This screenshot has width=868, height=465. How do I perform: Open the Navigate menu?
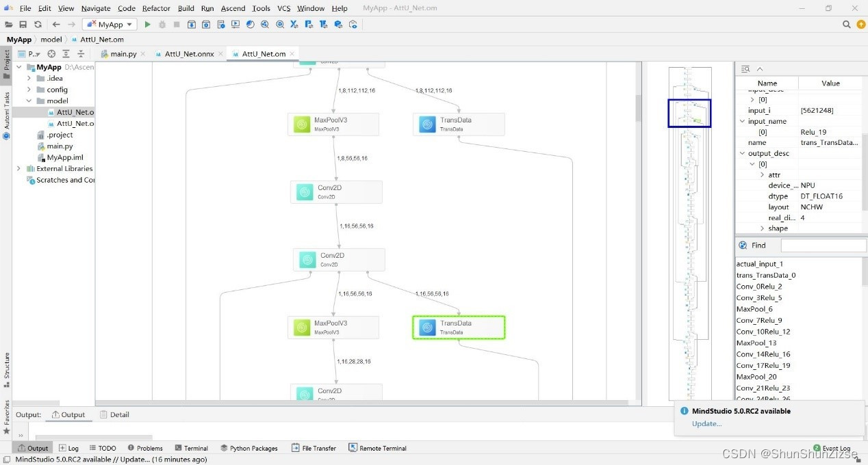[96, 8]
